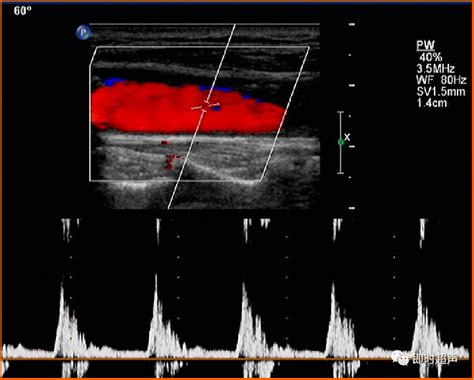Click the 40% gain value
This screenshot has width=474, height=380.
(430, 57)
